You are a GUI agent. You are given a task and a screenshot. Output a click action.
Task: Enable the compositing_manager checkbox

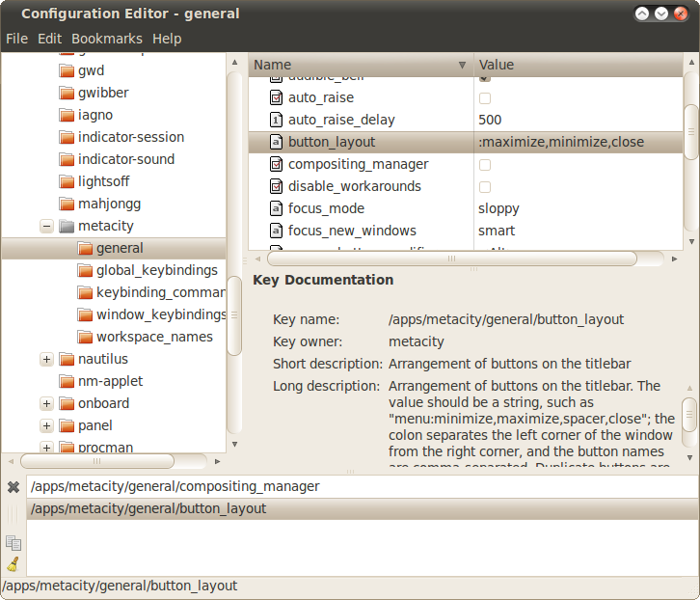[x=485, y=165]
